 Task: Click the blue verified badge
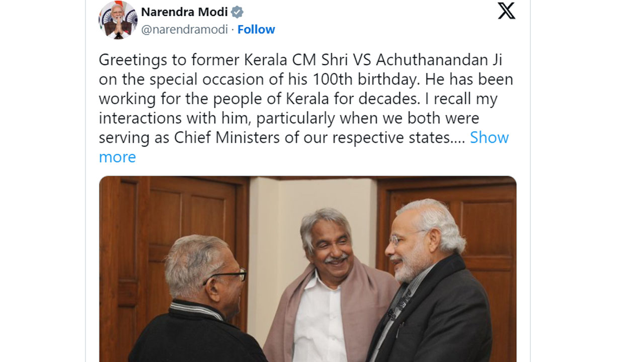pyautogui.click(x=237, y=12)
